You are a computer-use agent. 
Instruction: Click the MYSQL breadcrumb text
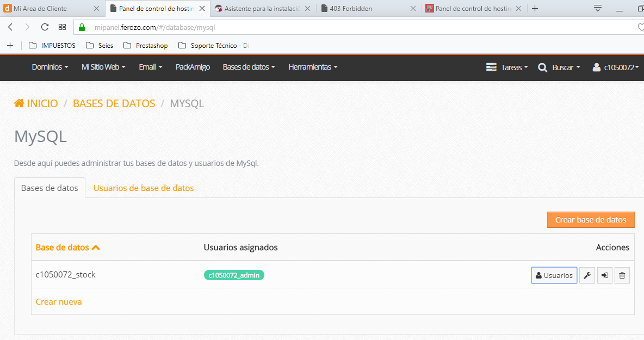(x=187, y=103)
